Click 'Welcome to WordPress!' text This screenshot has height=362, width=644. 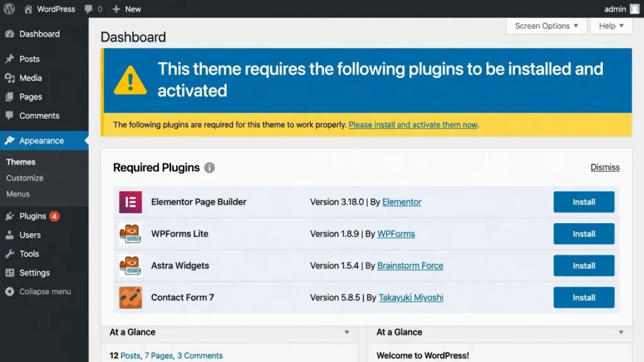[423, 356]
